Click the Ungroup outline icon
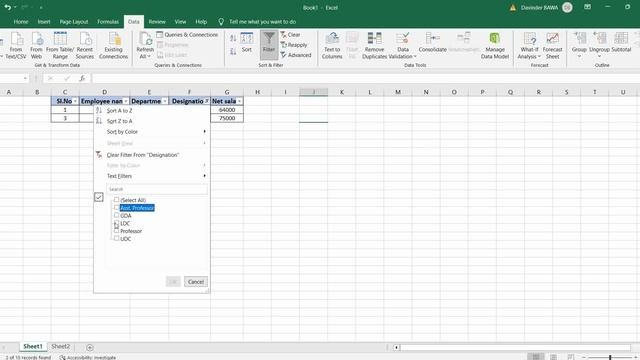This screenshot has width=640, height=360. tap(599, 44)
